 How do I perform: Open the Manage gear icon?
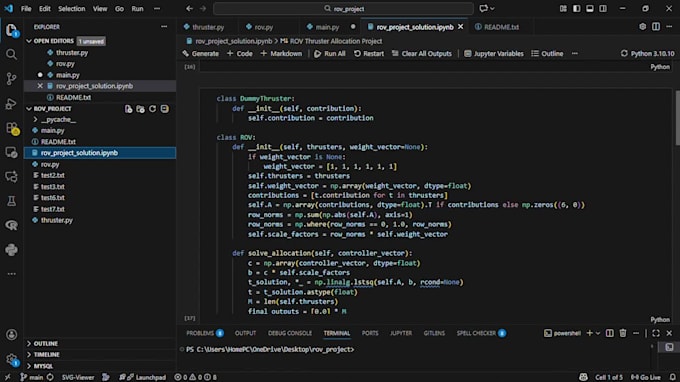[11, 359]
